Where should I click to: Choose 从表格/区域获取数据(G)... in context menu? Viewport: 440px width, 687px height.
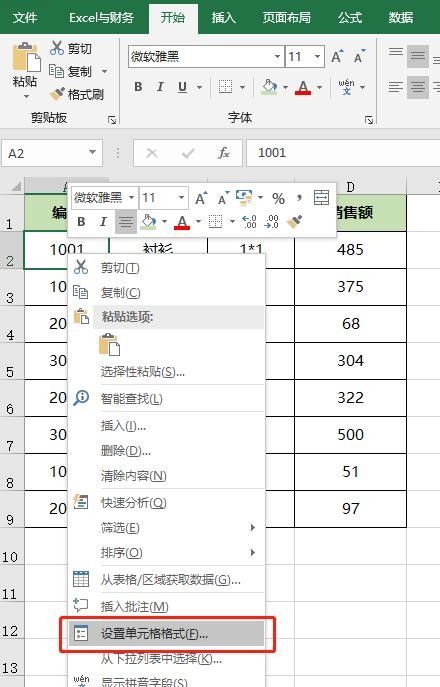tap(167, 580)
